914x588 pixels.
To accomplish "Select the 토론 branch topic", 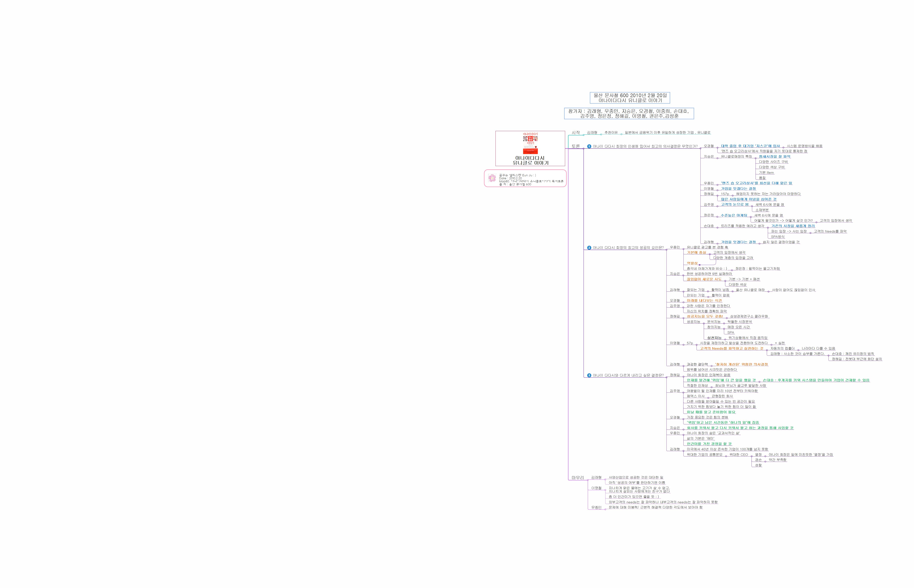I will tap(576, 146).
